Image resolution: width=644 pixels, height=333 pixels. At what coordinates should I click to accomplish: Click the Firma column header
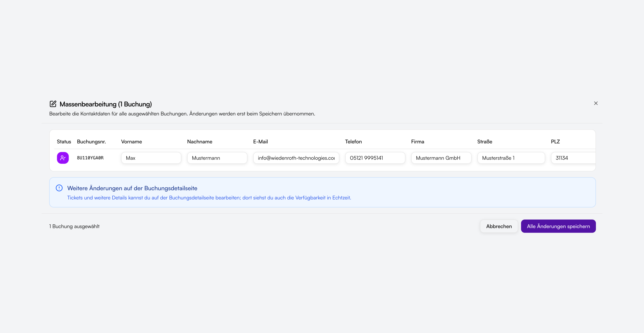click(418, 141)
